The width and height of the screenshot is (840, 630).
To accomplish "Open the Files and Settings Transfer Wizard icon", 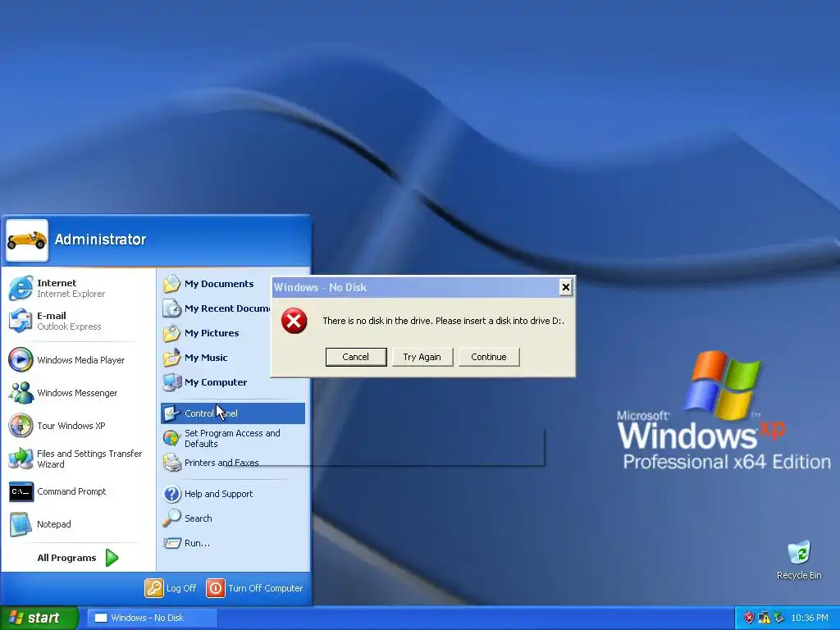I will [21, 459].
